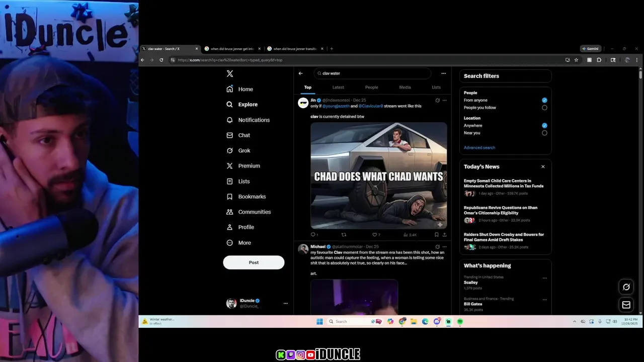Image resolution: width=644 pixels, height=362 pixels.
Task: Open the @Clavicular0 mention link
Action: tap(371, 106)
